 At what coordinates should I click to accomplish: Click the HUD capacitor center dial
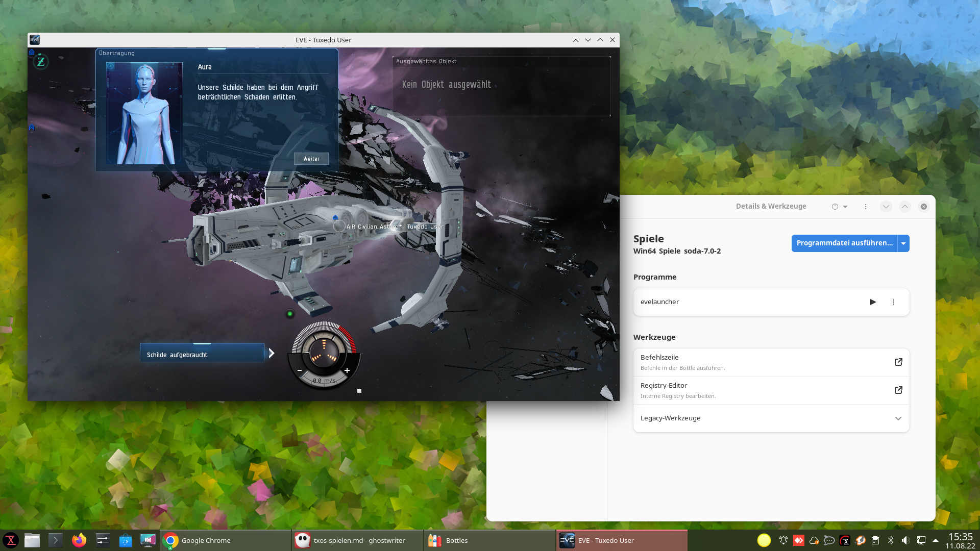[324, 352]
